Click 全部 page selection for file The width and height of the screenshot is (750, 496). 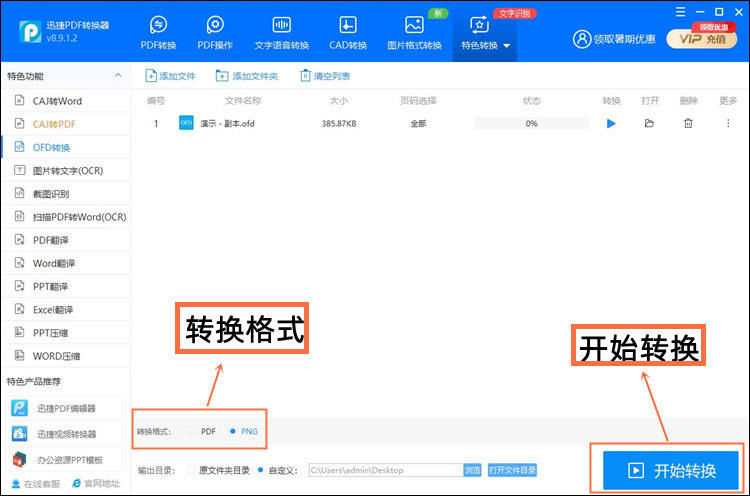[418, 123]
